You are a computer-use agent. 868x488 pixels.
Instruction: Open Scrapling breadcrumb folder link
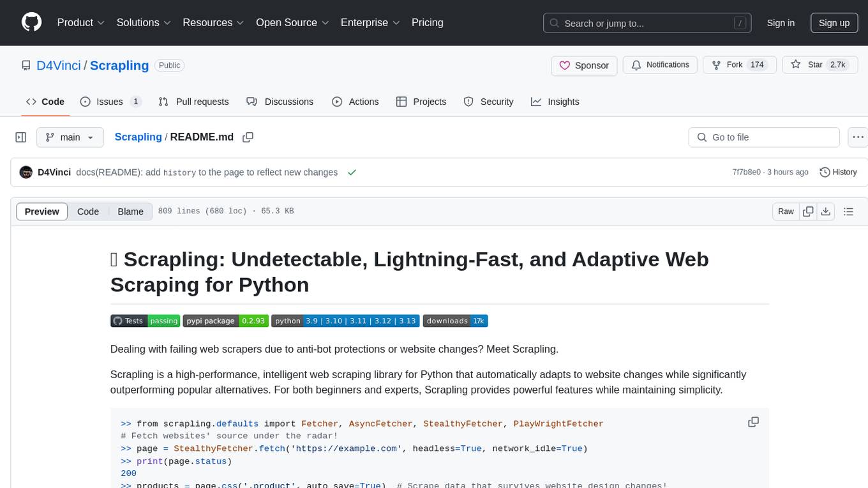coord(138,137)
